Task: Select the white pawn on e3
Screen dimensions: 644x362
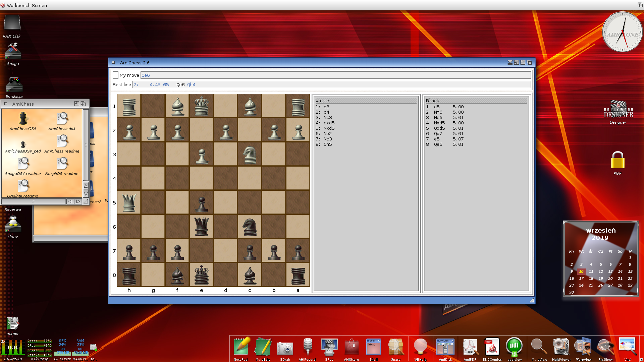Action: [202, 155]
